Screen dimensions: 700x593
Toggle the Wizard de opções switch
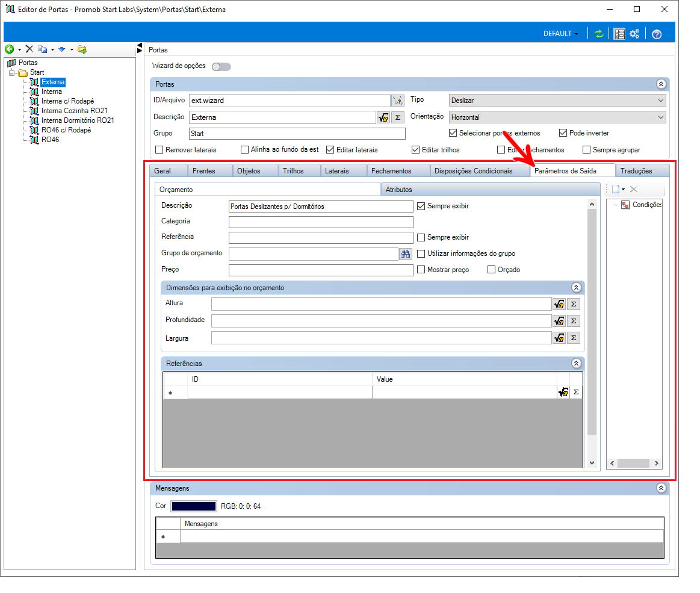221,67
